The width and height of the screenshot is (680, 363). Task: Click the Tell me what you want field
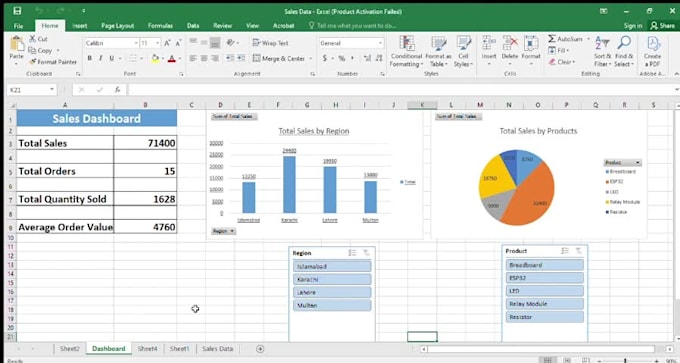point(352,26)
